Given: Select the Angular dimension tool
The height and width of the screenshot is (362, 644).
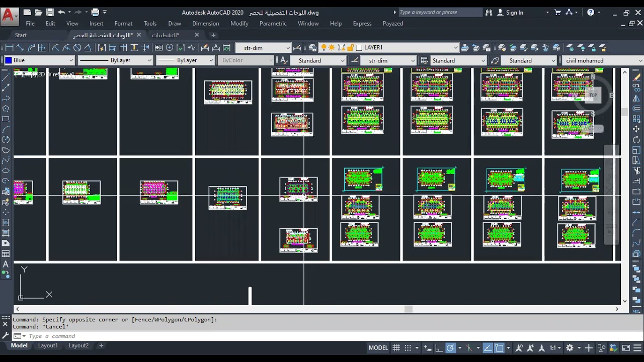Looking at the screenshot, I should pos(88,48).
